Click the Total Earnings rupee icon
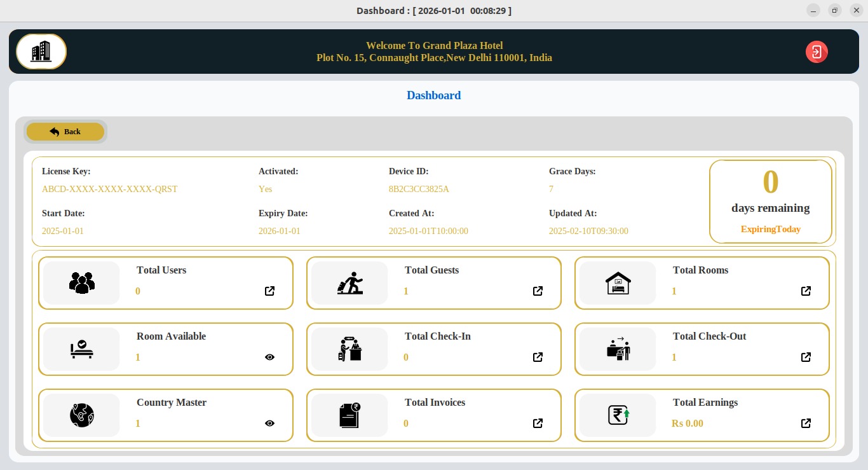 pyautogui.click(x=618, y=415)
